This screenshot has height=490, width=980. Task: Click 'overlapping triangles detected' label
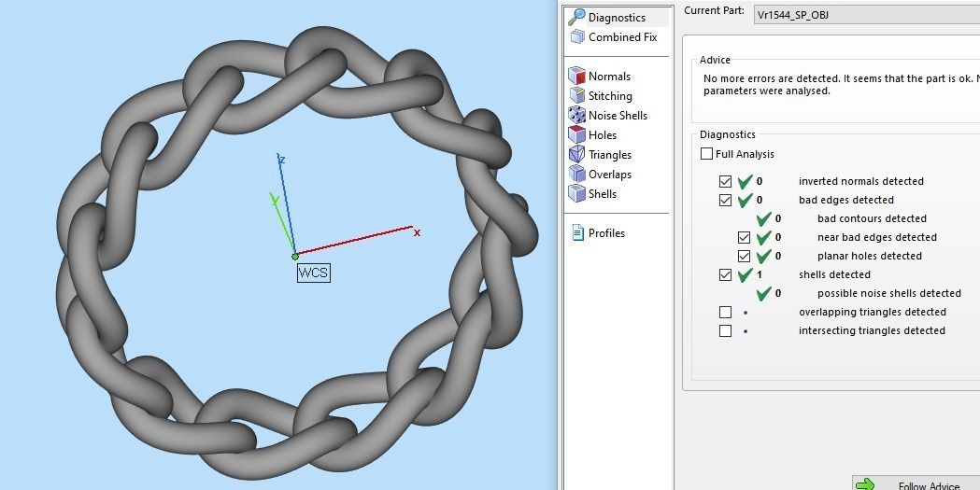coord(872,312)
